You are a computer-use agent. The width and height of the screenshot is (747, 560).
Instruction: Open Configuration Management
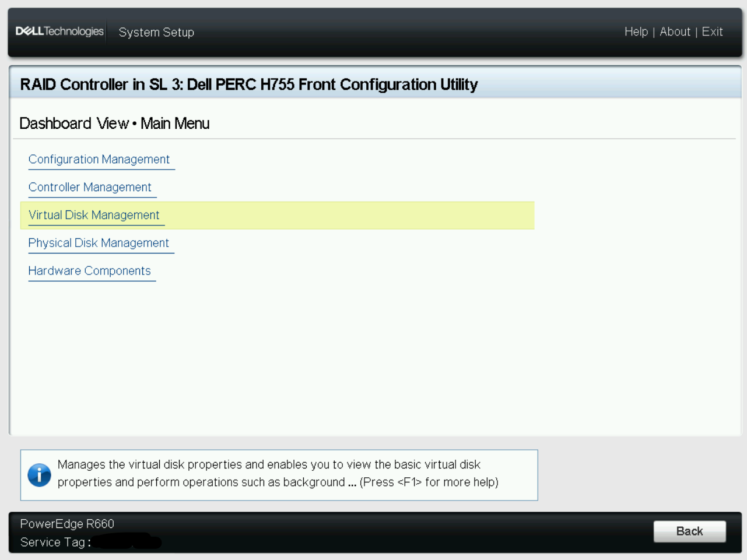click(99, 160)
